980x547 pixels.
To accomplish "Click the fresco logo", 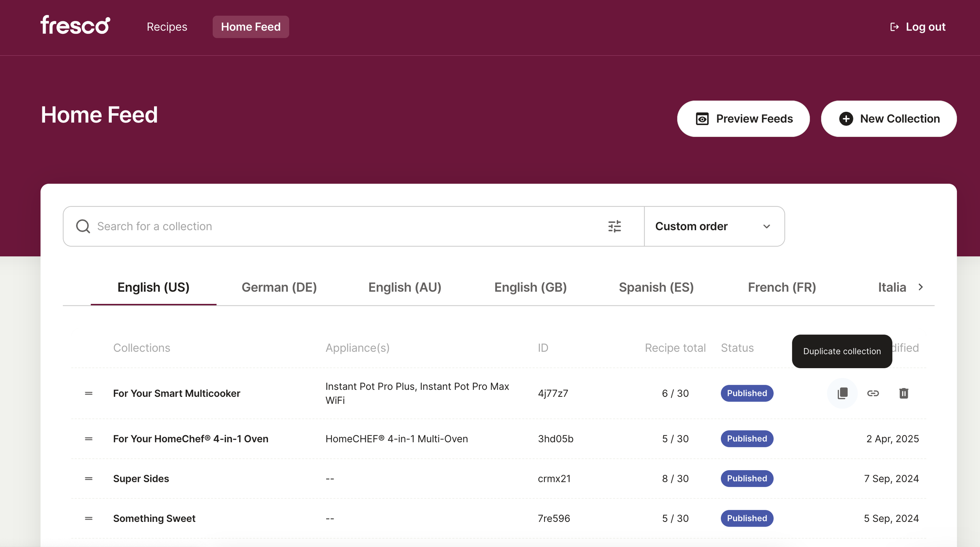I will [75, 25].
